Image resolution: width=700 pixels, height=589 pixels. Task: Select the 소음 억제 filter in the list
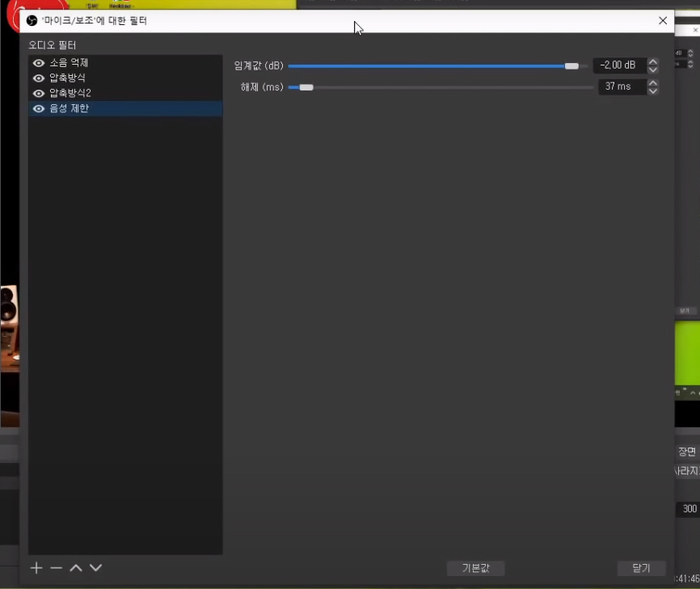point(69,63)
